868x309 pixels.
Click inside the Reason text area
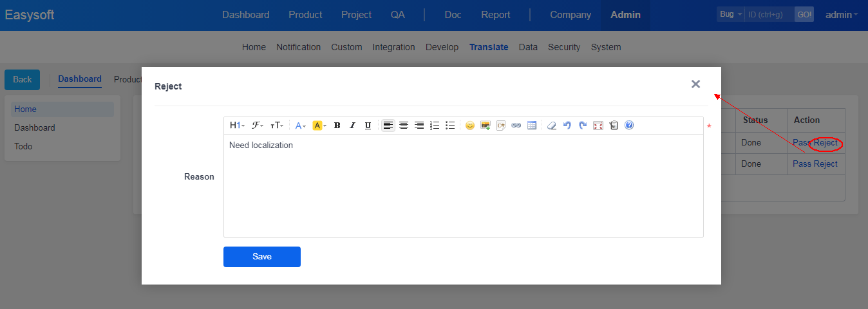[463, 187]
